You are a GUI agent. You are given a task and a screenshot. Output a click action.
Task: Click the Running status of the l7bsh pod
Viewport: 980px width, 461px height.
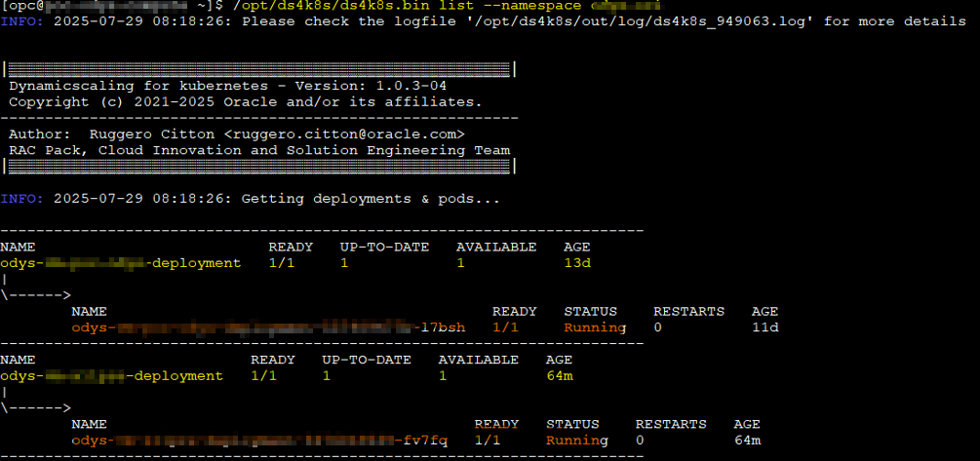click(595, 327)
